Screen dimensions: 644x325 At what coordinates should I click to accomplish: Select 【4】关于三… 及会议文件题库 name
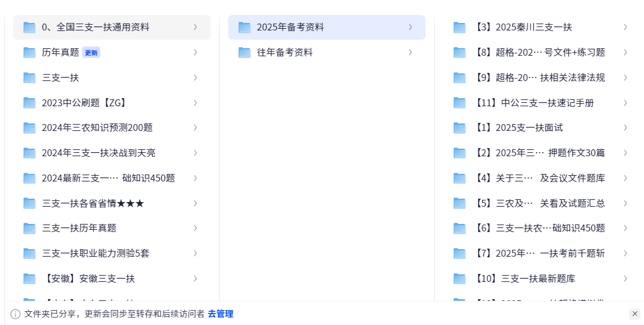540,178
